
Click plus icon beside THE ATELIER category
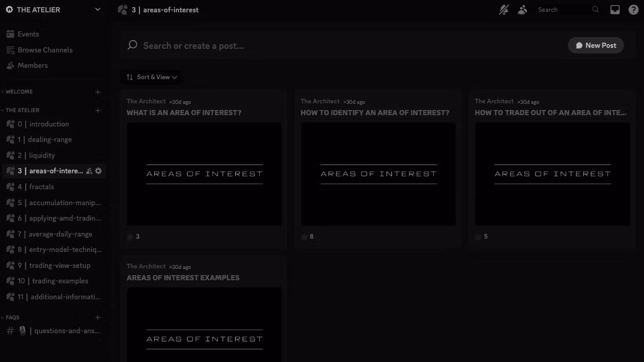tap(98, 111)
